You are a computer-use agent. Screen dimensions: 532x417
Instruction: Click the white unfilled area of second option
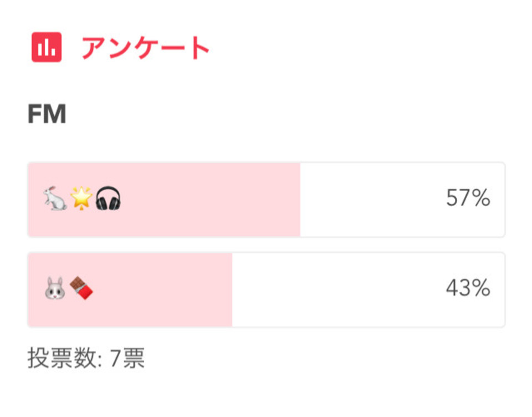[369, 289]
